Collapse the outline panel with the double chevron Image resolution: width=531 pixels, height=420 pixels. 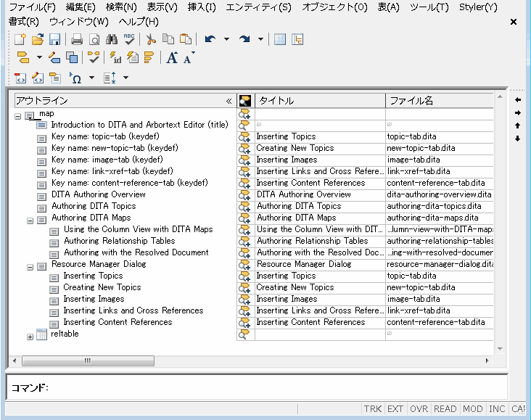point(229,101)
